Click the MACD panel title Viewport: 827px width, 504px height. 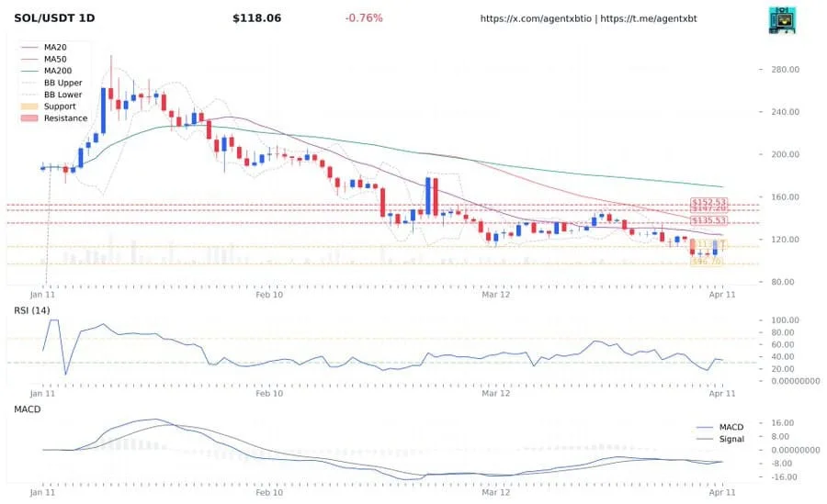pos(28,409)
